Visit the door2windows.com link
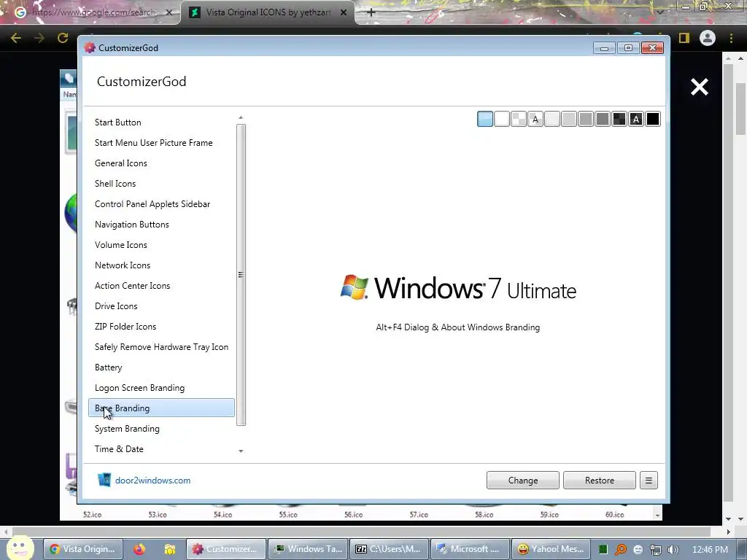 tap(152, 481)
